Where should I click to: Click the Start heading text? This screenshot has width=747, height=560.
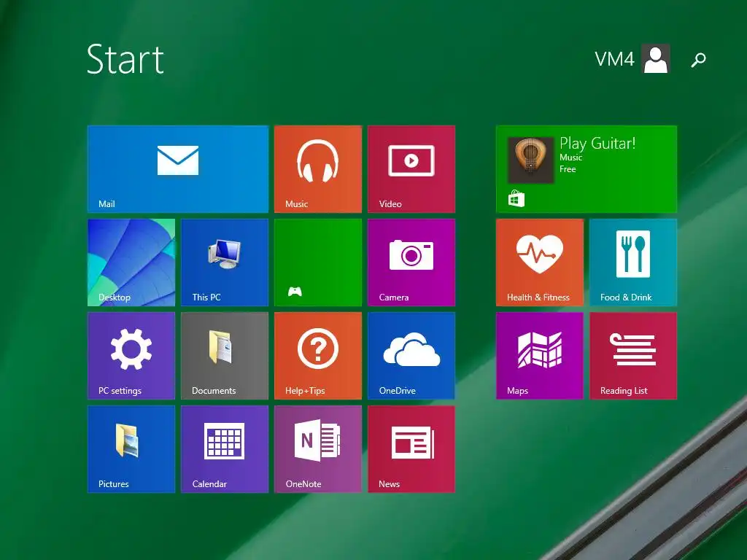point(125,59)
